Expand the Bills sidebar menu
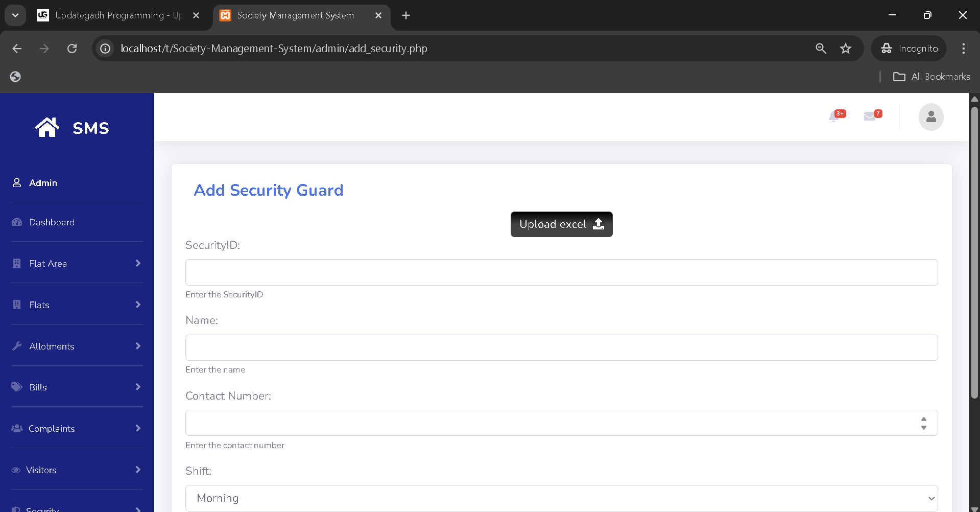980x512 pixels. tap(77, 387)
